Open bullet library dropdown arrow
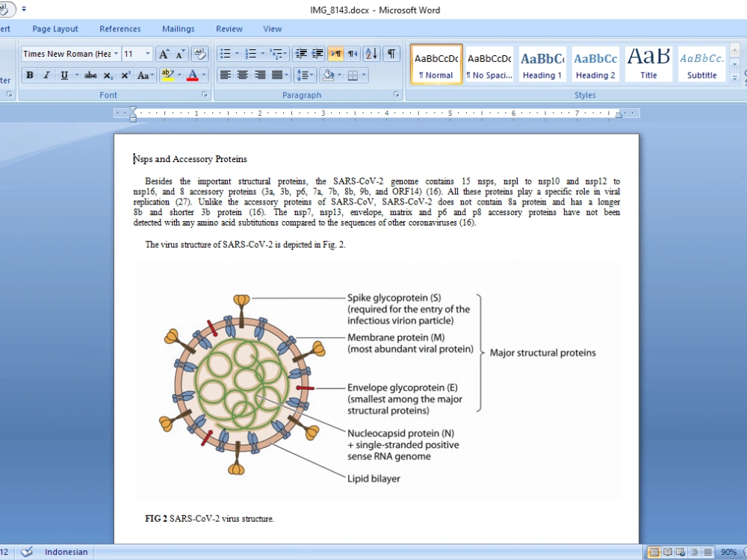This screenshot has height=560, width=747. pos(237,54)
